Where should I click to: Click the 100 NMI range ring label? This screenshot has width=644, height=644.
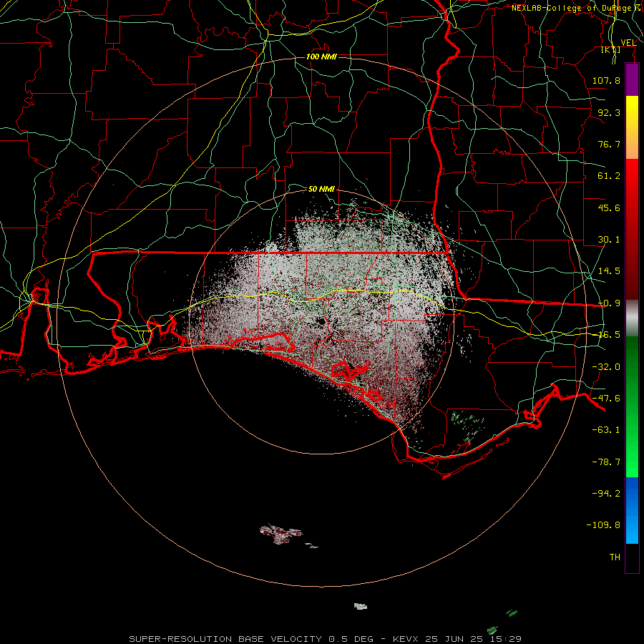point(321,57)
